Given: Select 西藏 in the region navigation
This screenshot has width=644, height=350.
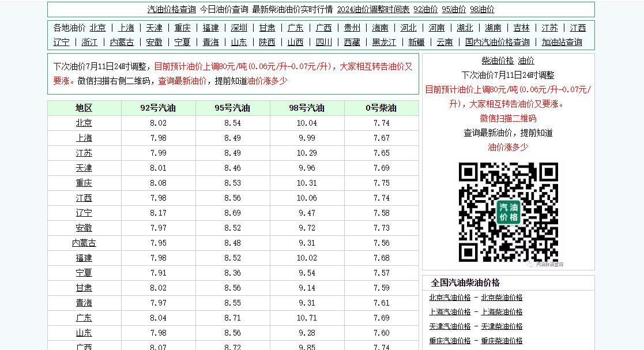Looking at the screenshot, I should point(352,42).
